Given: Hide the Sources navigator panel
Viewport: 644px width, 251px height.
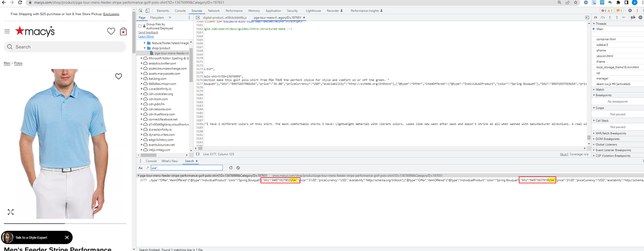Looking at the screenshot, I should coord(197,18).
